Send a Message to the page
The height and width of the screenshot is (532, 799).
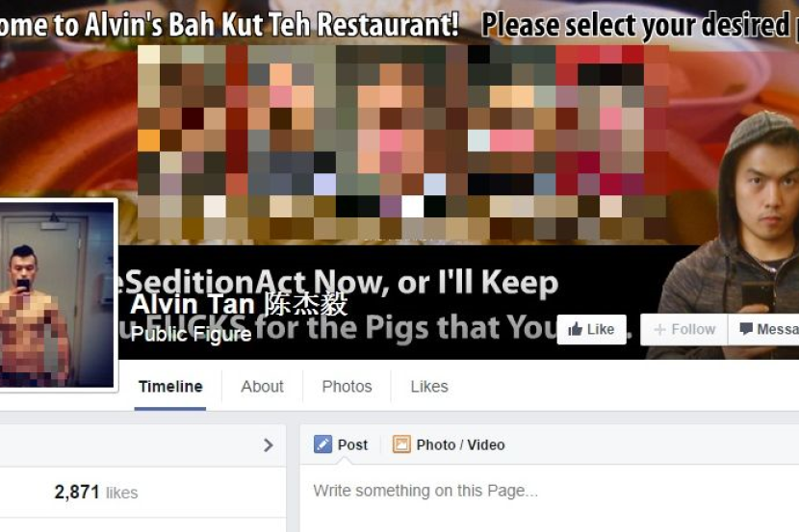(x=763, y=329)
